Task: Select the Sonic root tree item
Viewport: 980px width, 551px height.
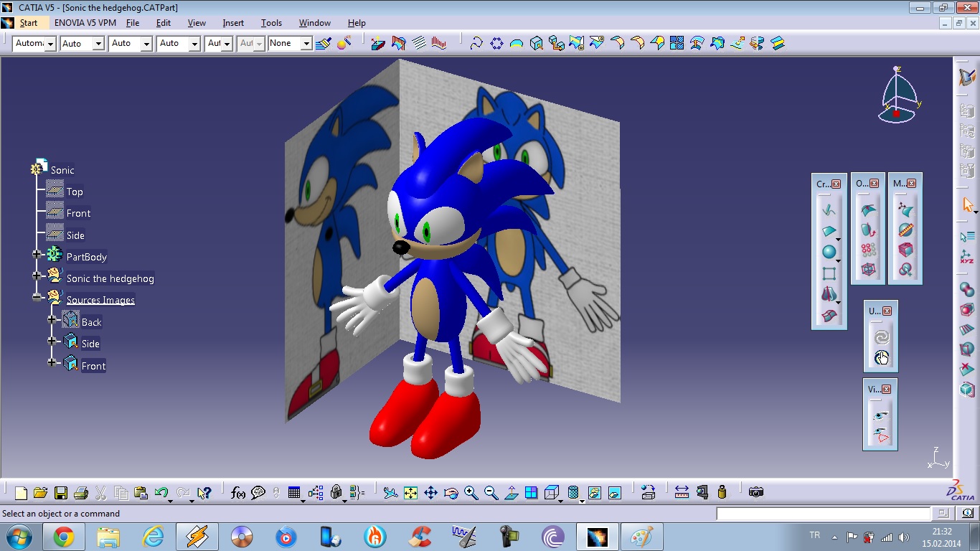Action: pos(62,170)
